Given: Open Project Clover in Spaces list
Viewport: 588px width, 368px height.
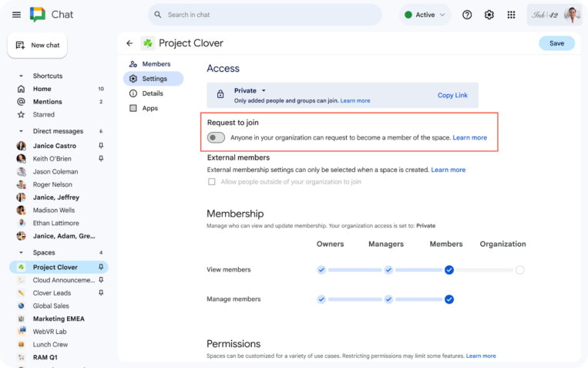Looking at the screenshot, I should point(59,267).
